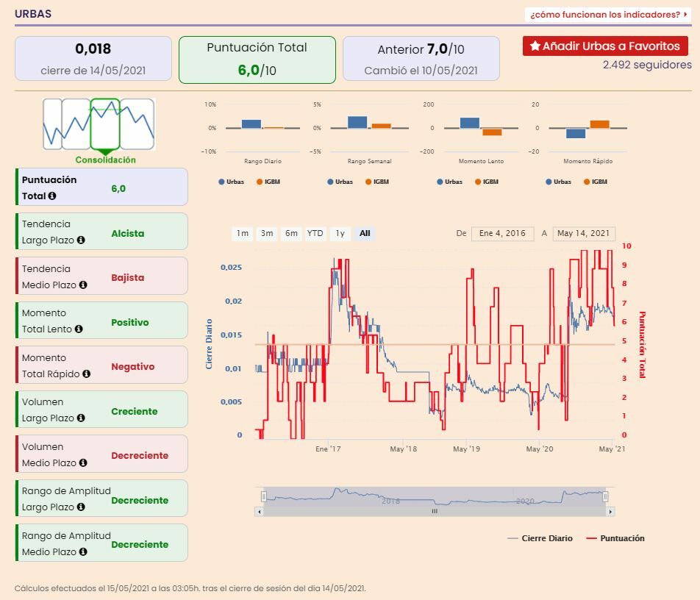The image size is (700, 600).
Task: Click info icon next to Puntuación Total
Action: pyautogui.click(x=52, y=196)
